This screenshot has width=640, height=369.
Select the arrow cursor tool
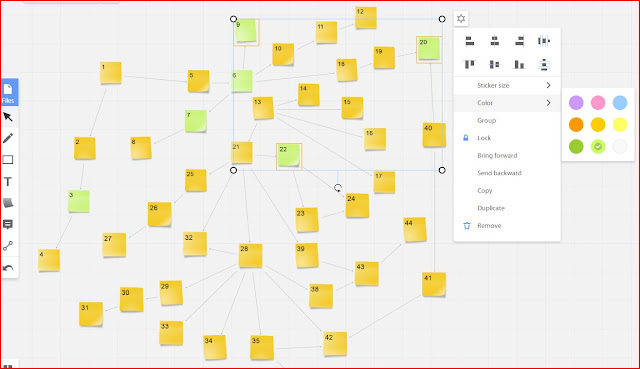8,117
